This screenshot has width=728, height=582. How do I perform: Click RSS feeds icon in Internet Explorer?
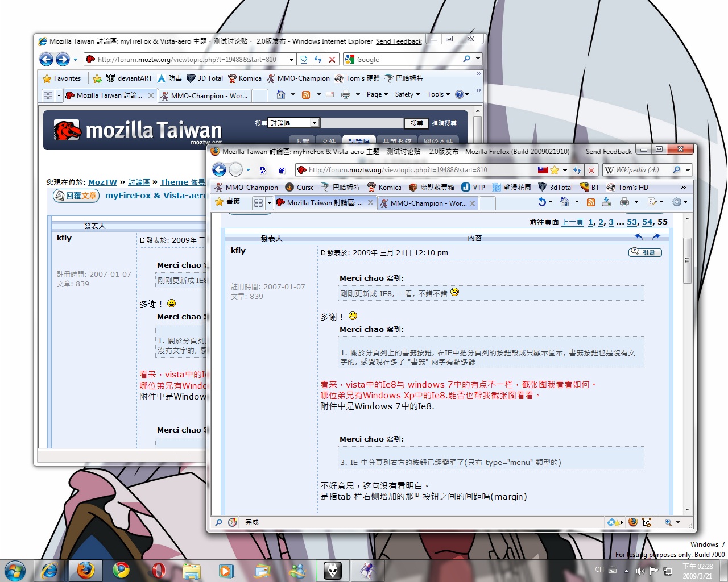[306, 94]
